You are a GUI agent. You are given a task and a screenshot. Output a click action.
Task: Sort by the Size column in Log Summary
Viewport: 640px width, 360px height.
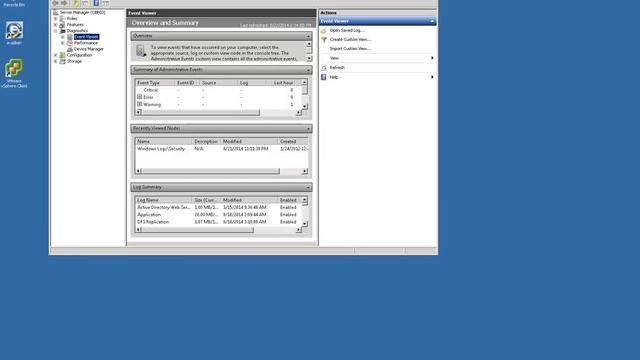pos(206,200)
